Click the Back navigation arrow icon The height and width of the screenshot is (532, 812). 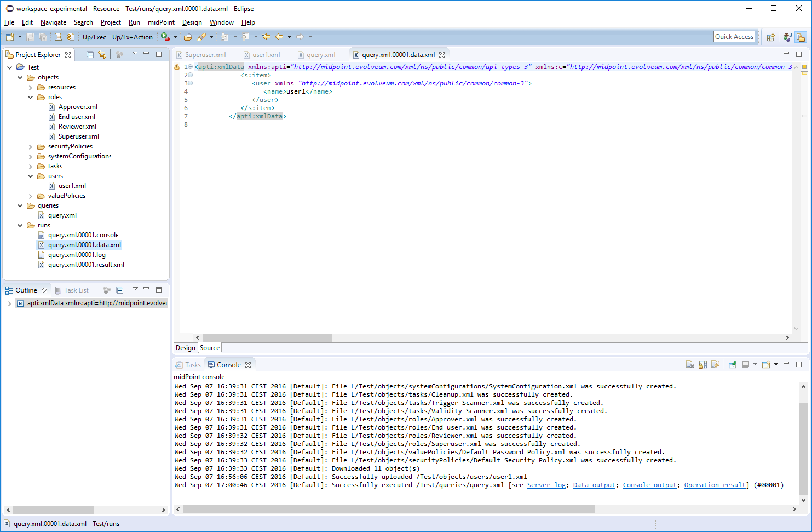pyautogui.click(x=279, y=37)
